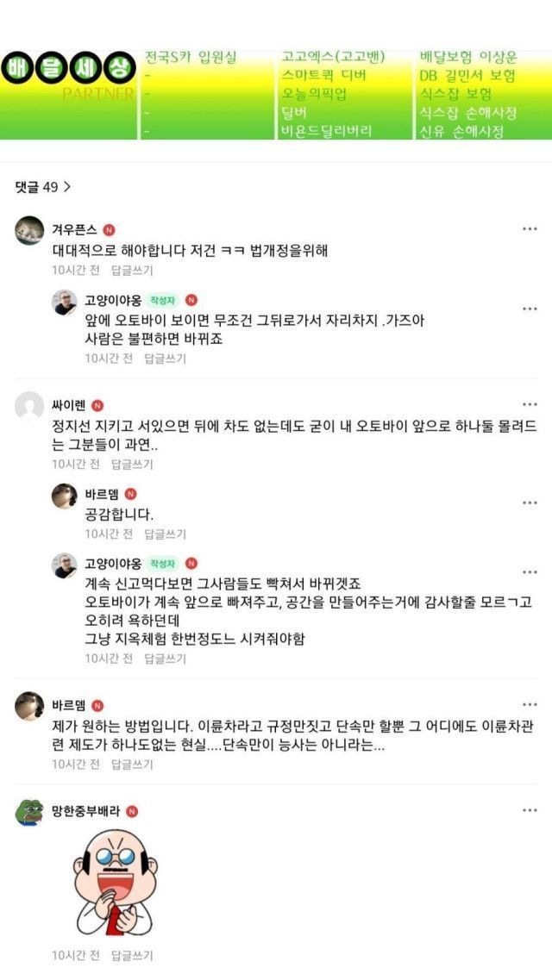This screenshot has width=552, height=980.
Task: Click 싸이렌 default profile avatar
Action: click(29, 405)
